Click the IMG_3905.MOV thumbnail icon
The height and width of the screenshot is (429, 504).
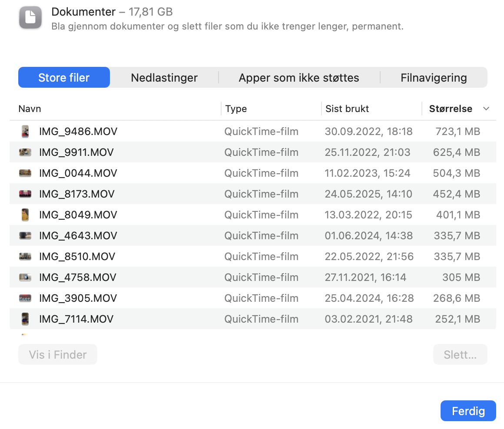click(x=25, y=298)
